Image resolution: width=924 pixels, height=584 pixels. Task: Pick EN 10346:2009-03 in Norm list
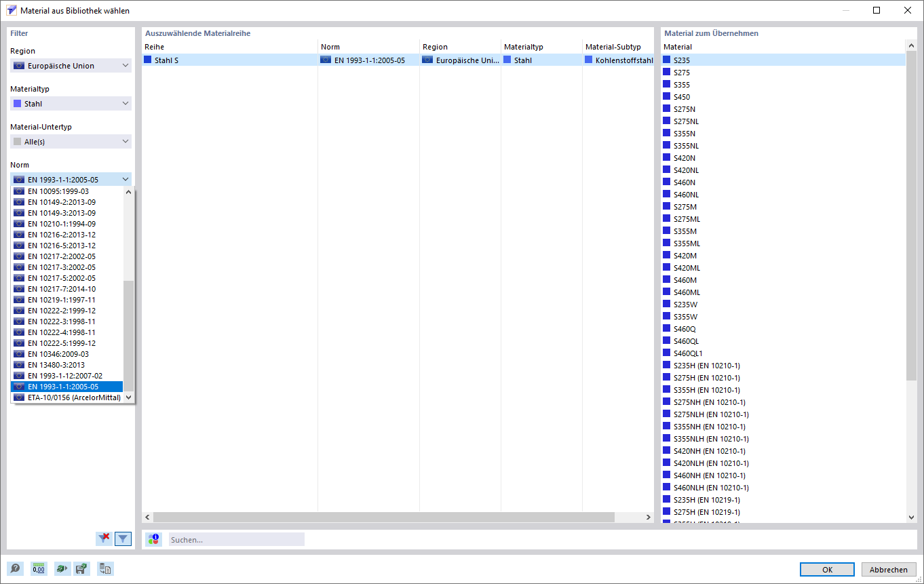[67, 354]
